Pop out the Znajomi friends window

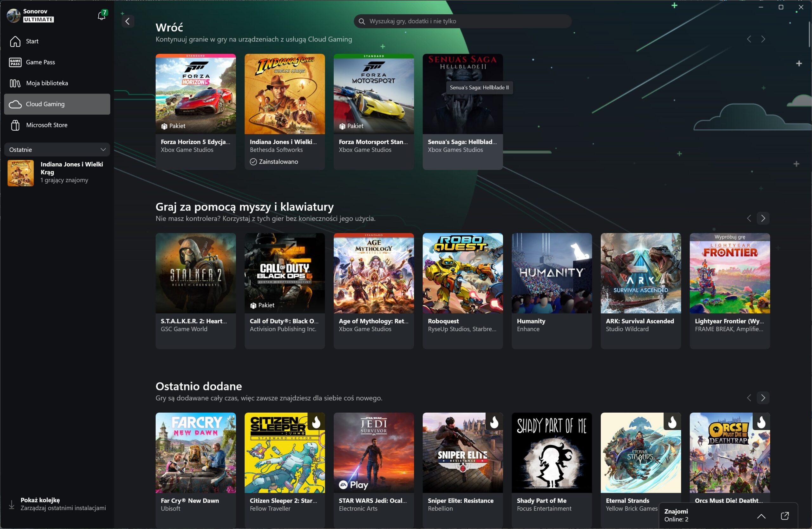(x=785, y=516)
